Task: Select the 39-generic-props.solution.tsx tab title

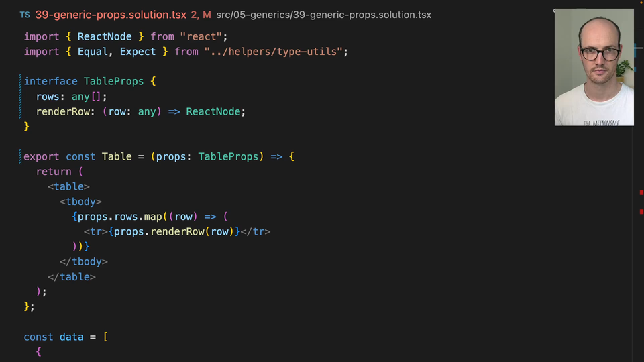Action: point(111,15)
